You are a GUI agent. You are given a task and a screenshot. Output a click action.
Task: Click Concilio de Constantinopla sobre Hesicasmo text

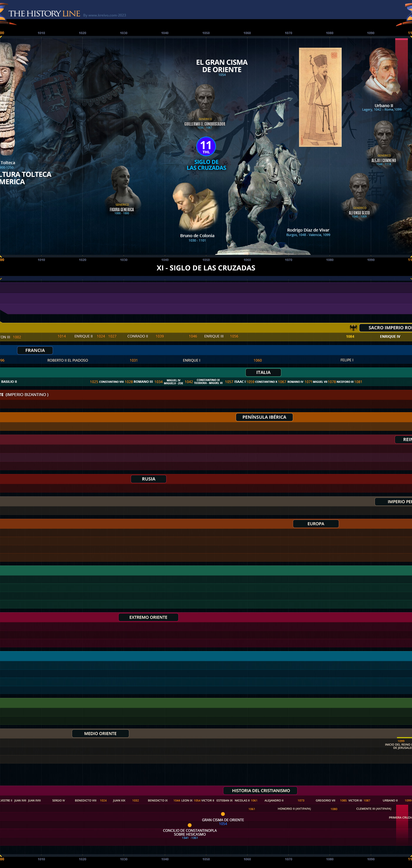click(x=190, y=832)
